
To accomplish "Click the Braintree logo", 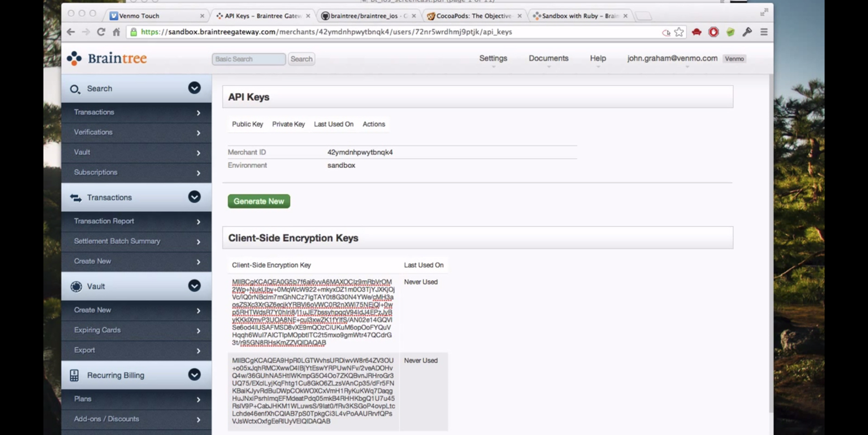I will point(107,58).
